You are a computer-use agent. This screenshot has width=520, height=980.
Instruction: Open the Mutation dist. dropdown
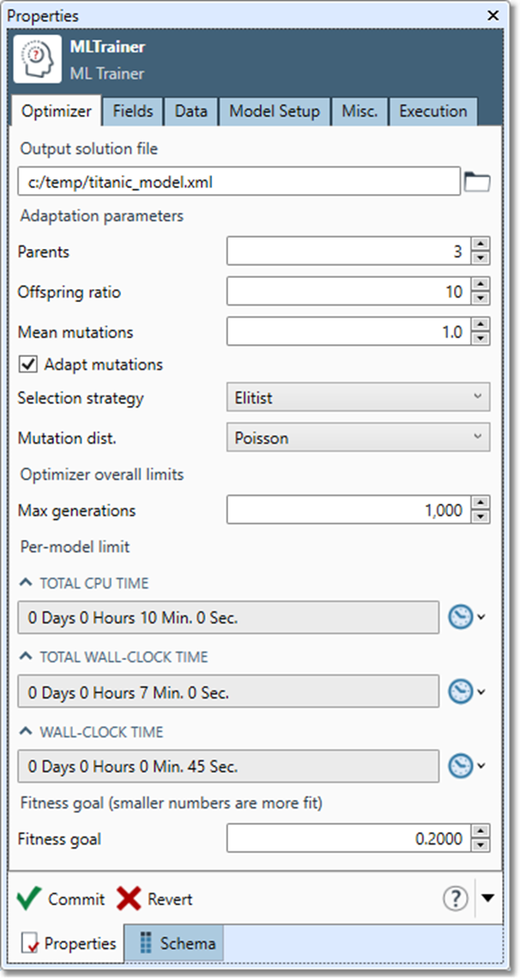click(358, 438)
